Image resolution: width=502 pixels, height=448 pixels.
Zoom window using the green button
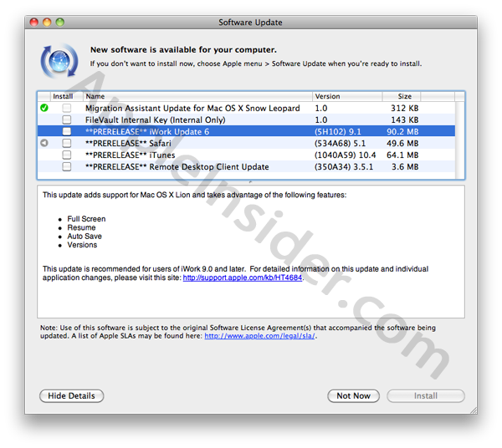click(x=60, y=22)
